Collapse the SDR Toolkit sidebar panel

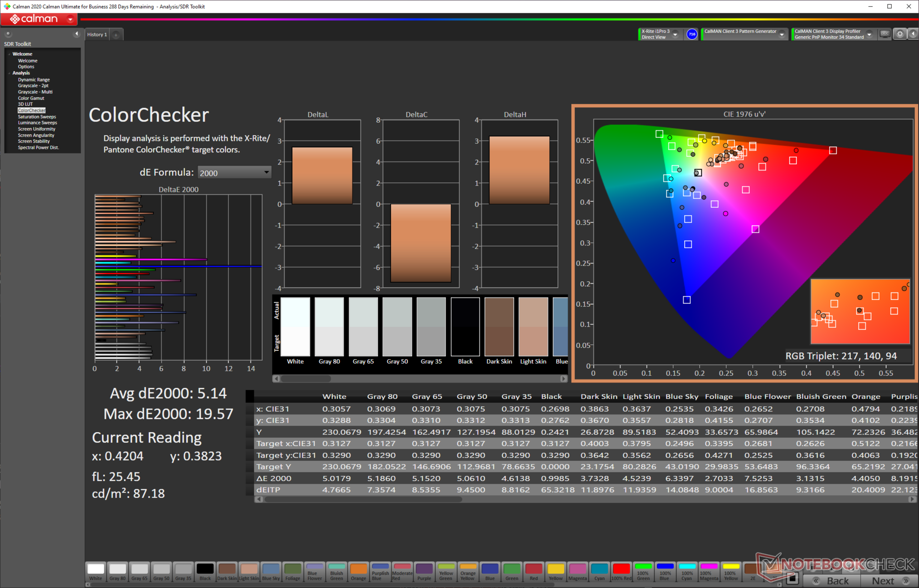click(x=76, y=34)
